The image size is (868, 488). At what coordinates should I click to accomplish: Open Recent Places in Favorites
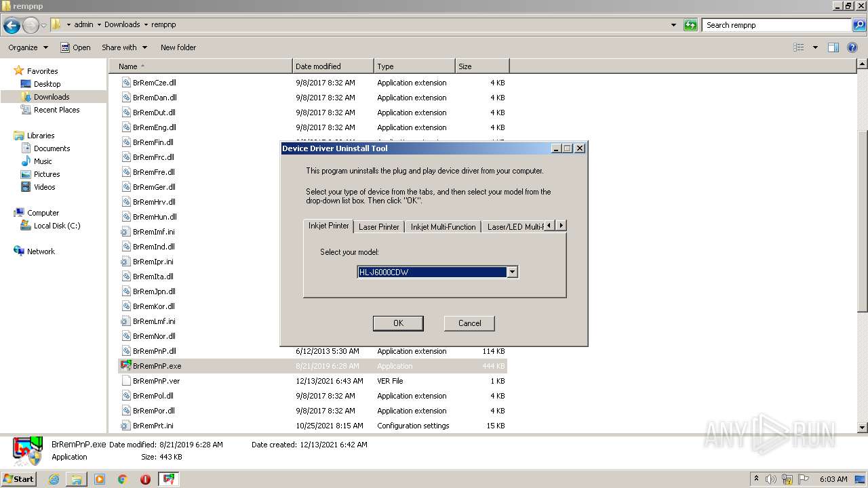(56, 110)
